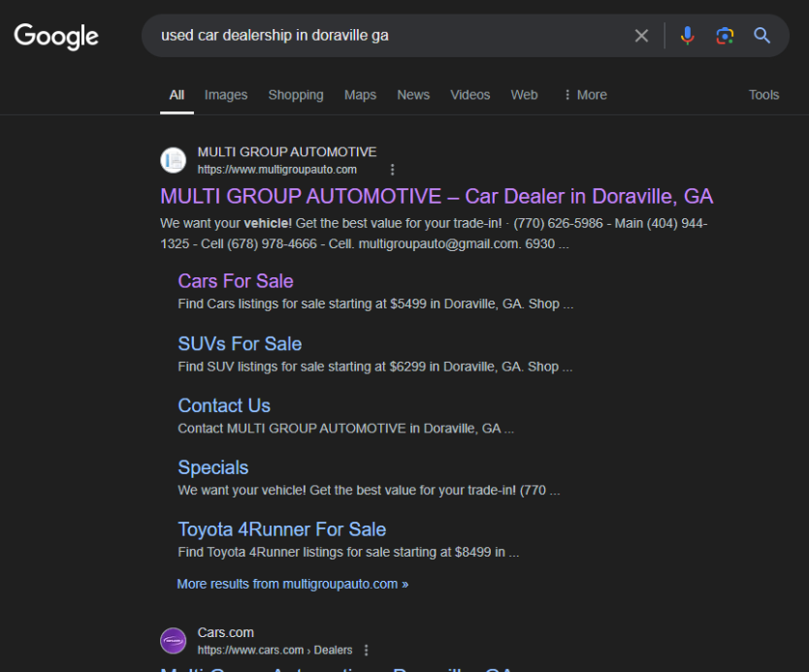The image size is (809, 672).
Task: Switch to the Images tab
Action: coord(226,95)
